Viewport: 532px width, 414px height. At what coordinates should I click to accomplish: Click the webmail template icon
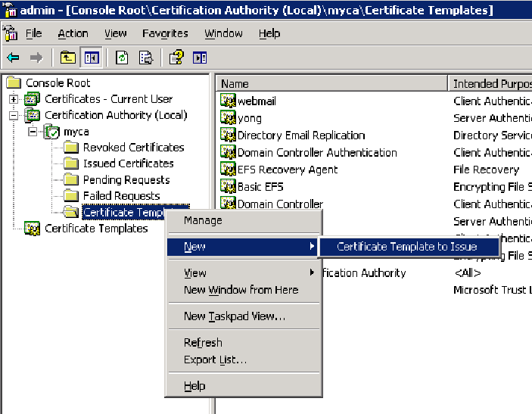point(228,101)
